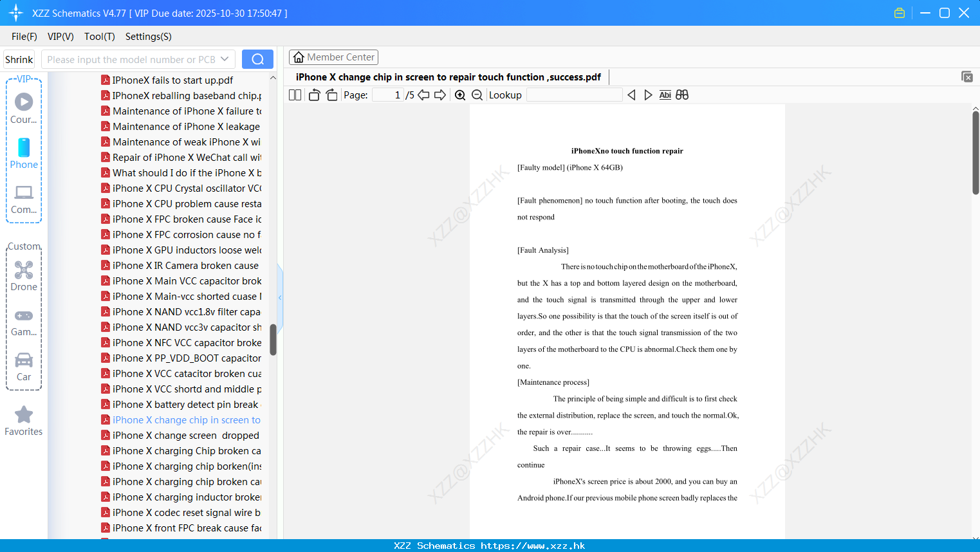Screen dimensions: 980x552
Task: Click the binoculars search icon
Action: (x=682, y=95)
